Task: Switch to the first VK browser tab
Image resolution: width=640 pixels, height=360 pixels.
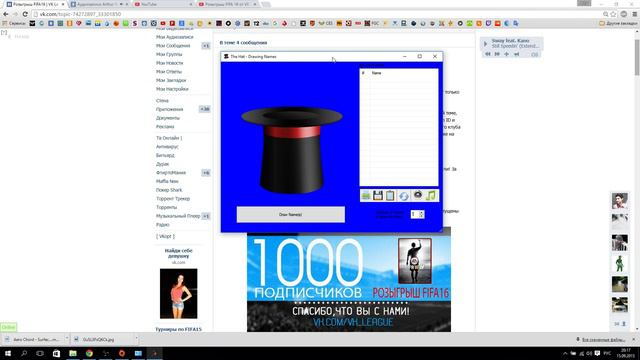Action: tap(36, 4)
